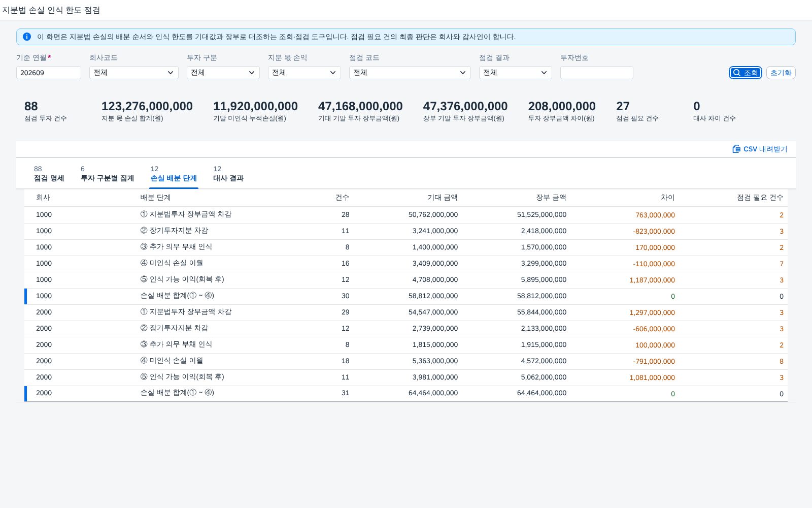This screenshot has height=508, width=812.
Task: Select company 2000 미인식 손실 이월 row
Action: point(406,361)
